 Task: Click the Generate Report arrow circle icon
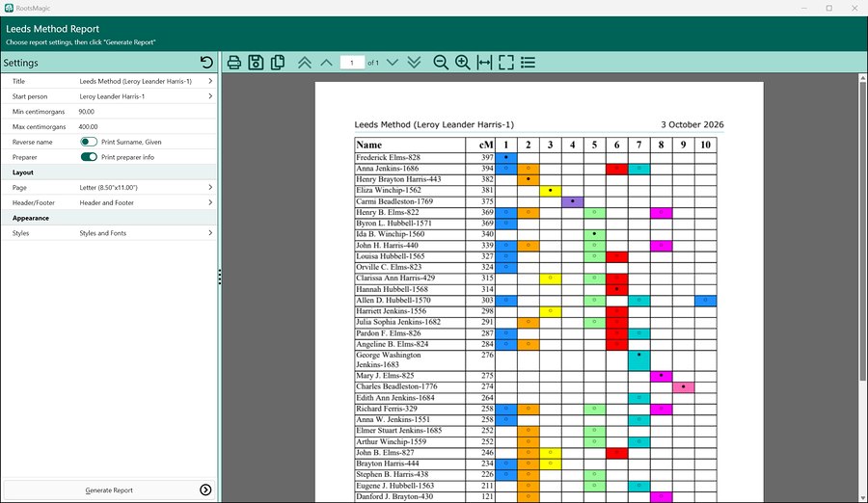(x=205, y=490)
